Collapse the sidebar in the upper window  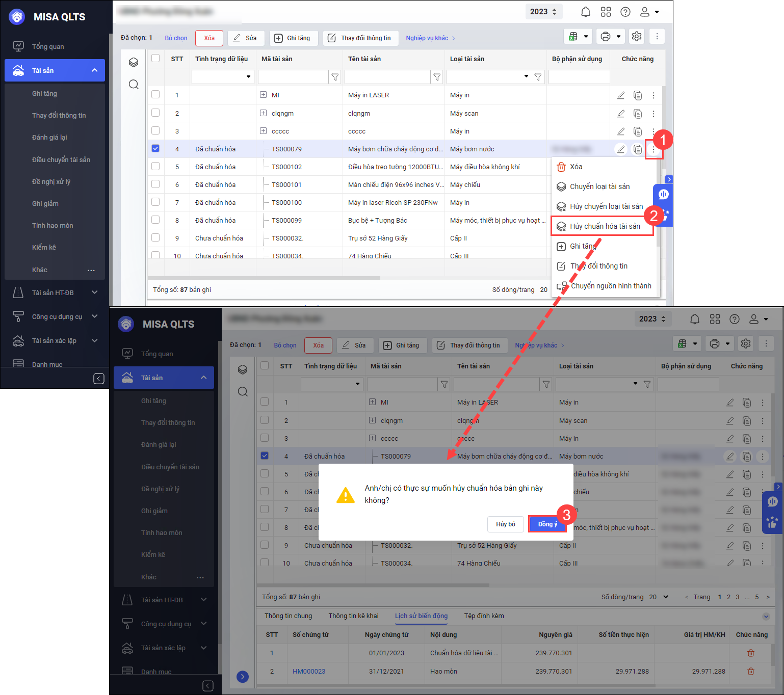tap(99, 379)
